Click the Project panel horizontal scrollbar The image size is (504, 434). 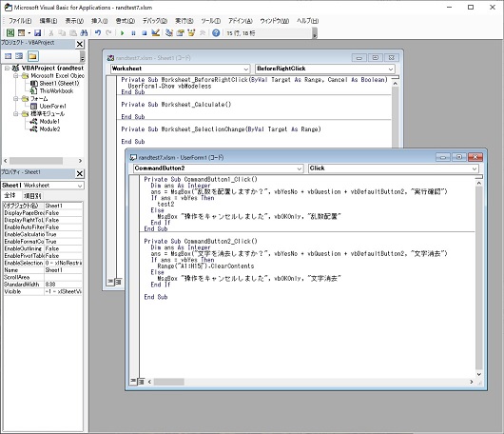click(x=43, y=161)
